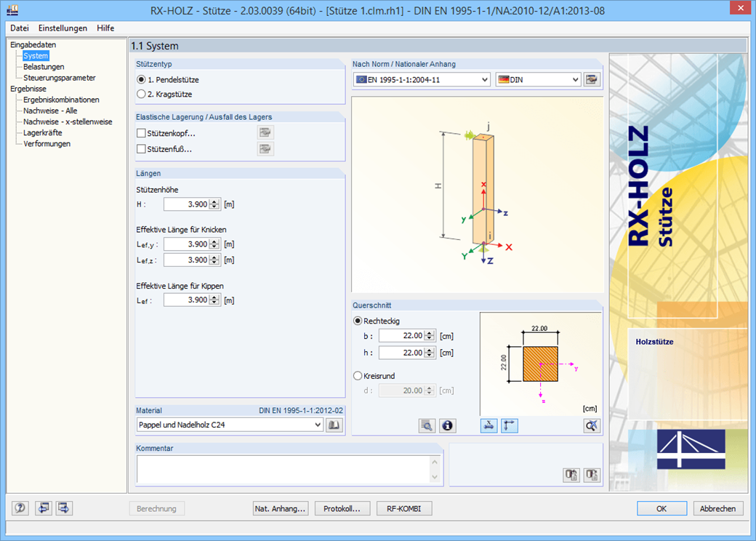Click the RX-HOLZ application icon in the title bar
The width and height of the screenshot is (756, 541).
(13, 10)
